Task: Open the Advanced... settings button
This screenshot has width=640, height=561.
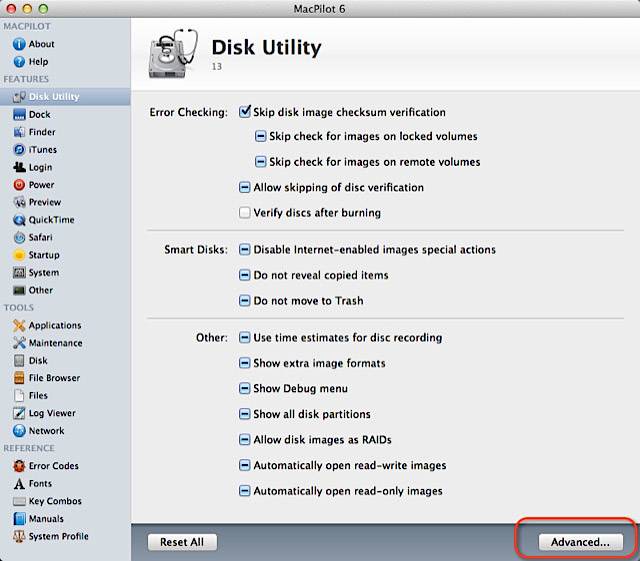Action: tap(580, 542)
